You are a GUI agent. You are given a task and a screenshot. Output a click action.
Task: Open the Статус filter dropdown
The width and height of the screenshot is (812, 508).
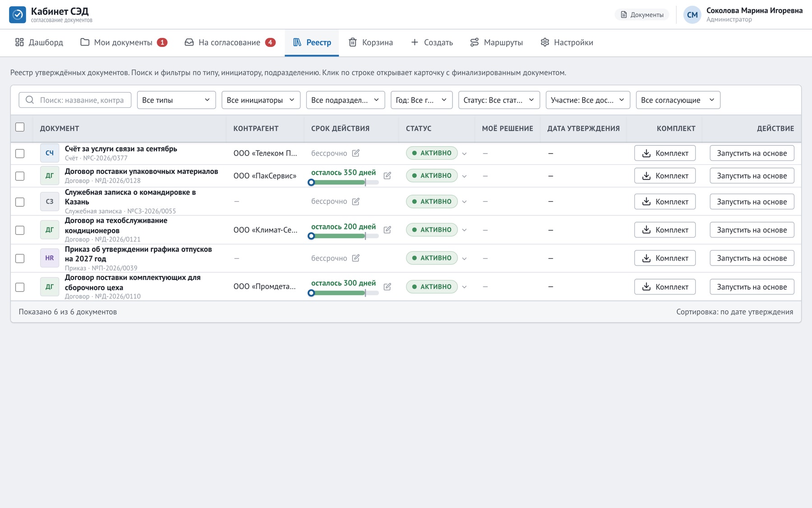coord(499,100)
